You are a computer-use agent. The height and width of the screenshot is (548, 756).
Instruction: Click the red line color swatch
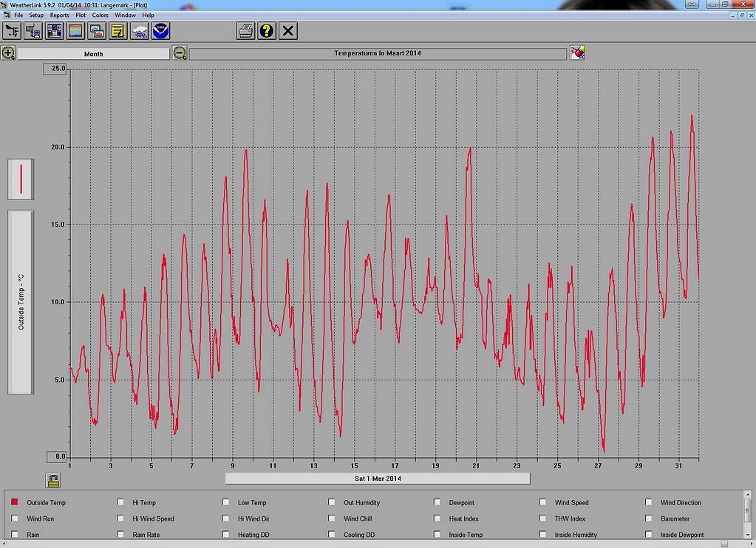pos(21,179)
